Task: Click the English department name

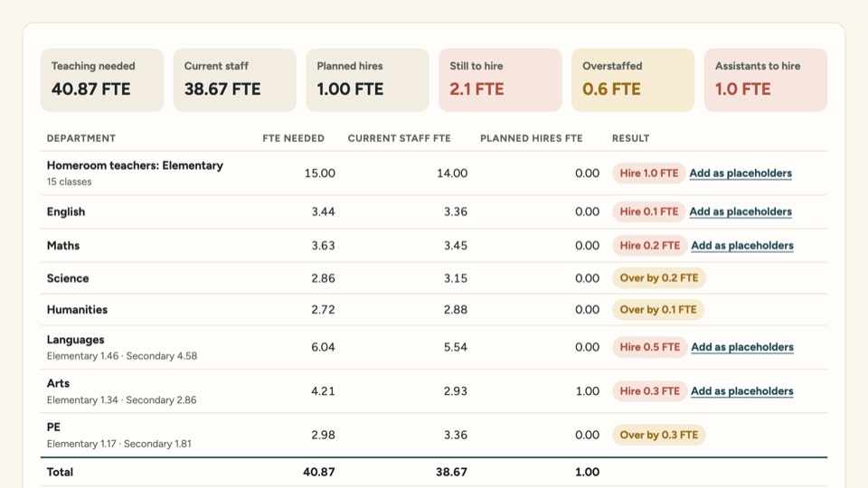Action: click(x=66, y=211)
